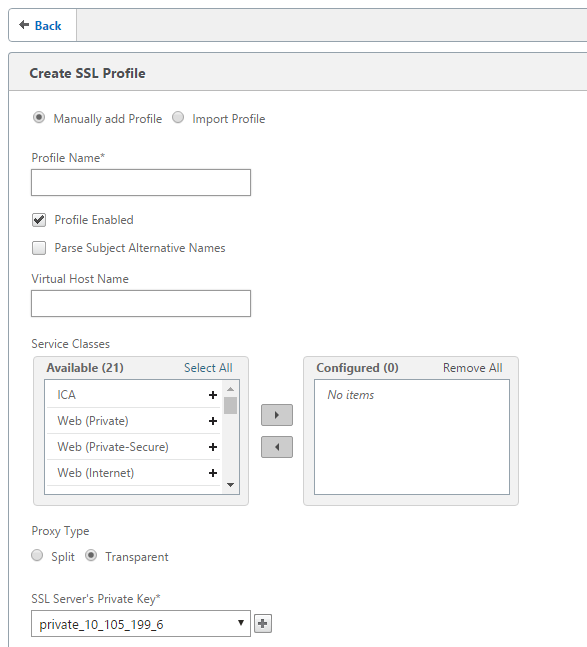Image resolution: width=587 pixels, height=647 pixels.
Task: Move selected classes right with arrow button
Action: (x=277, y=415)
